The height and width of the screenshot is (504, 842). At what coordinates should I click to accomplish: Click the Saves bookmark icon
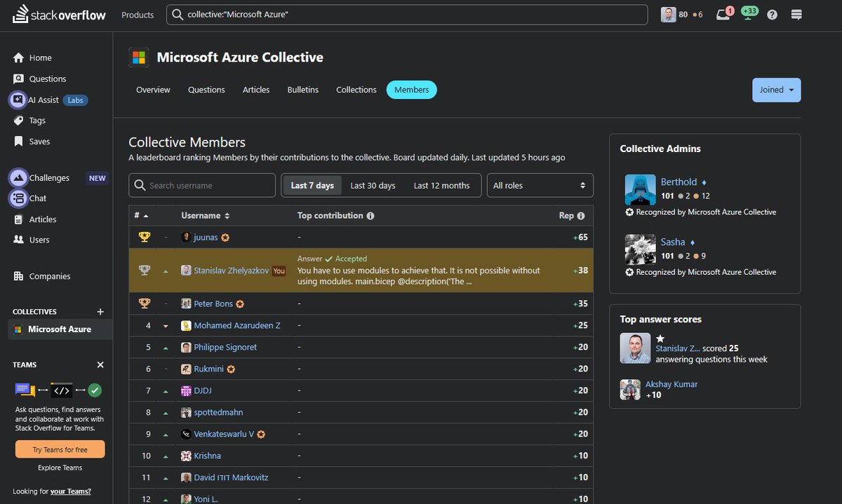click(x=19, y=141)
